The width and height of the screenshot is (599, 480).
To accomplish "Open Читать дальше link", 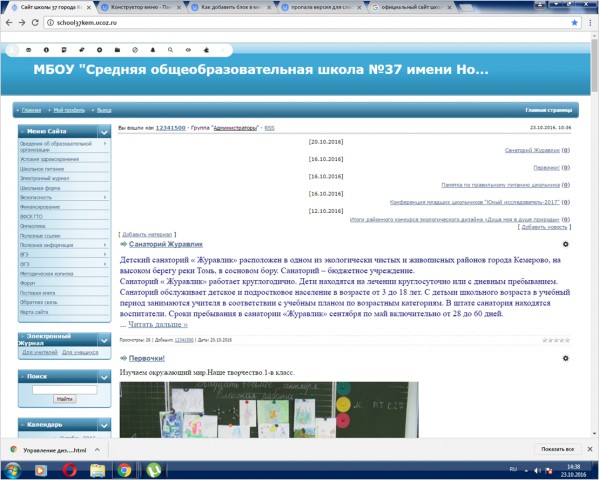I will 158,324.
